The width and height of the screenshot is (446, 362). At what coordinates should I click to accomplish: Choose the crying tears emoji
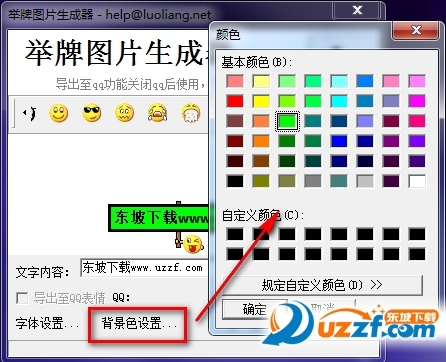click(x=157, y=113)
